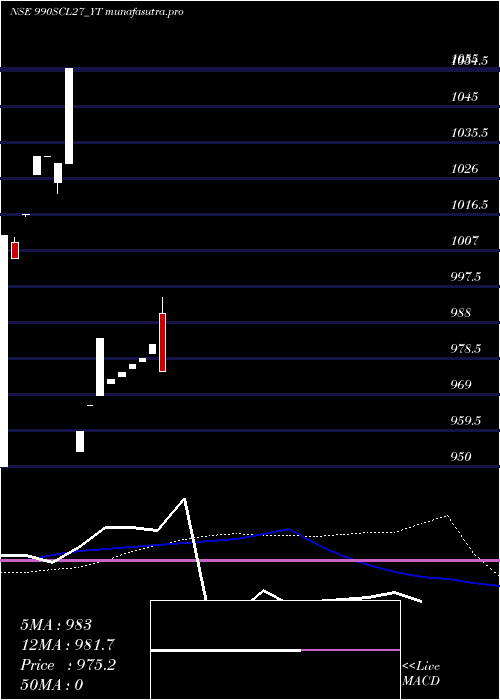Image resolution: width=500 pixels, height=700 pixels.
Task: Select the small red candle near 1007
Action: click(x=15, y=250)
